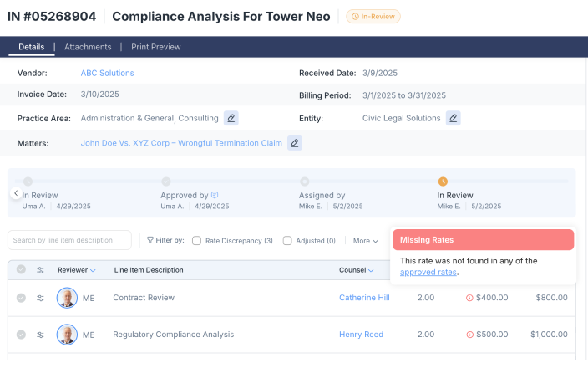Click the Assigned by timeline step marker

pos(305,181)
